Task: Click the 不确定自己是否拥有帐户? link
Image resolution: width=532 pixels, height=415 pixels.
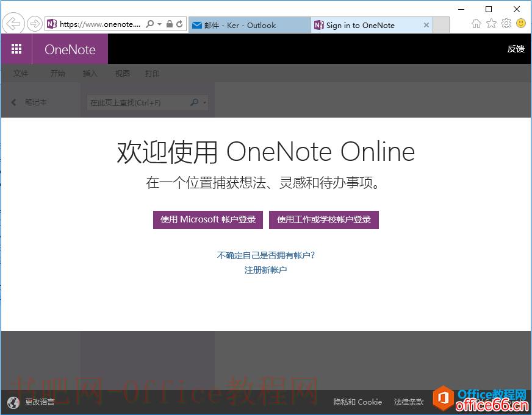Action: [x=266, y=255]
